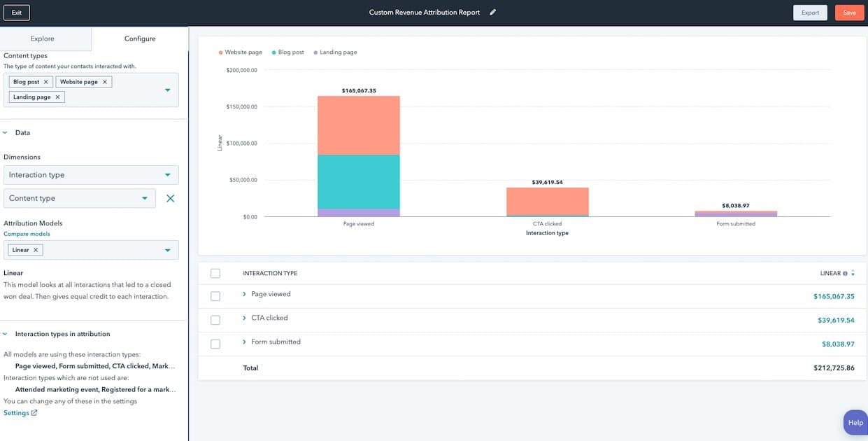Expand the Form submitted table row
This screenshot has height=441, width=868.
point(243,342)
